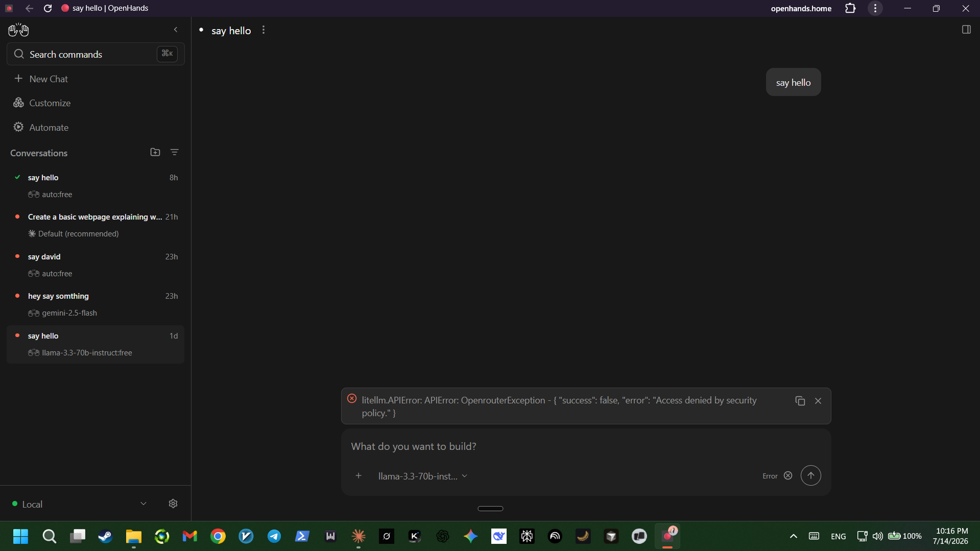Toggle the right side panel
The width and height of the screenshot is (980, 551).
pyautogui.click(x=966, y=30)
